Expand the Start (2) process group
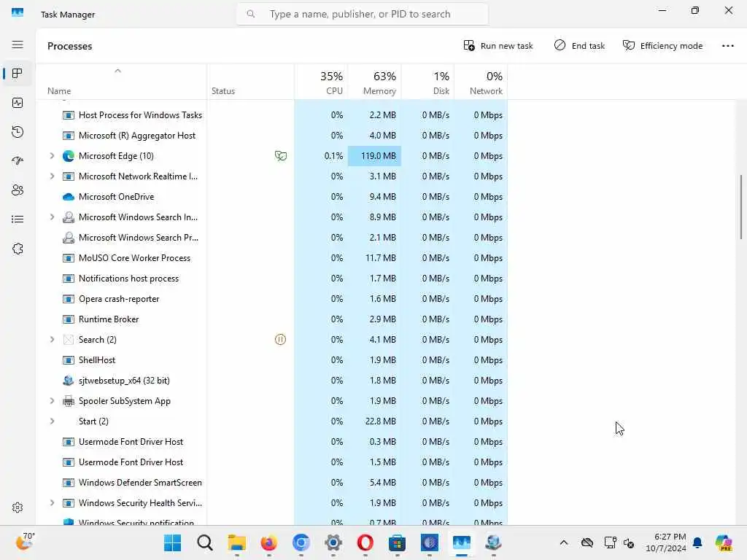Screen dimensions: 747x560 pyautogui.click(x=52, y=421)
